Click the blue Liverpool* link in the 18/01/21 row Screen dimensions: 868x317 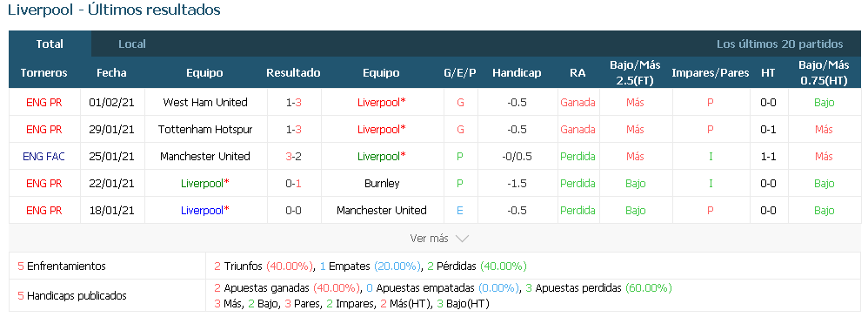click(204, 211)
